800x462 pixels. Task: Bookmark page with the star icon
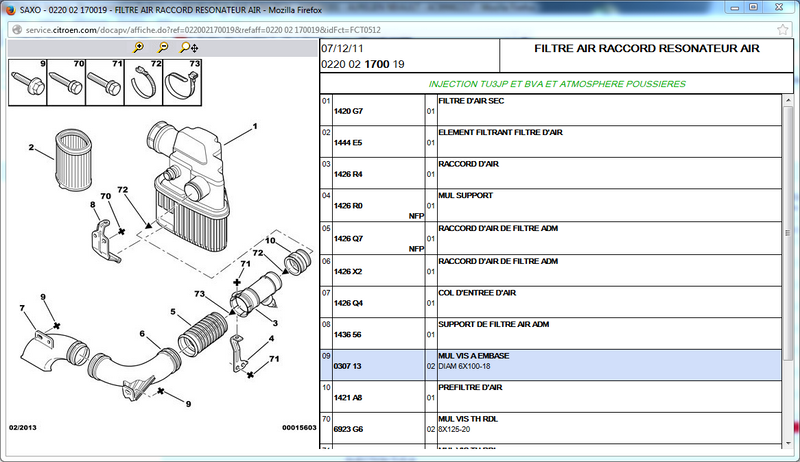tap(783, 30)
